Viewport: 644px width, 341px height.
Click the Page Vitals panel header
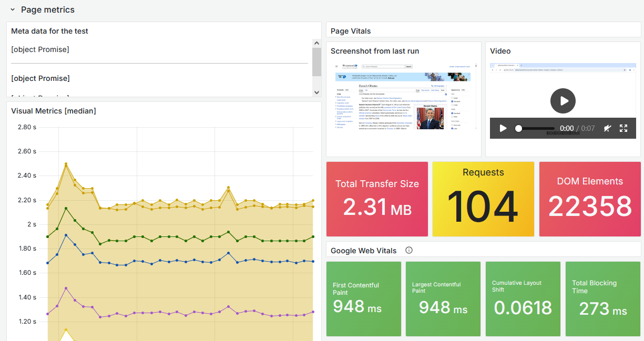coord(351,31)
